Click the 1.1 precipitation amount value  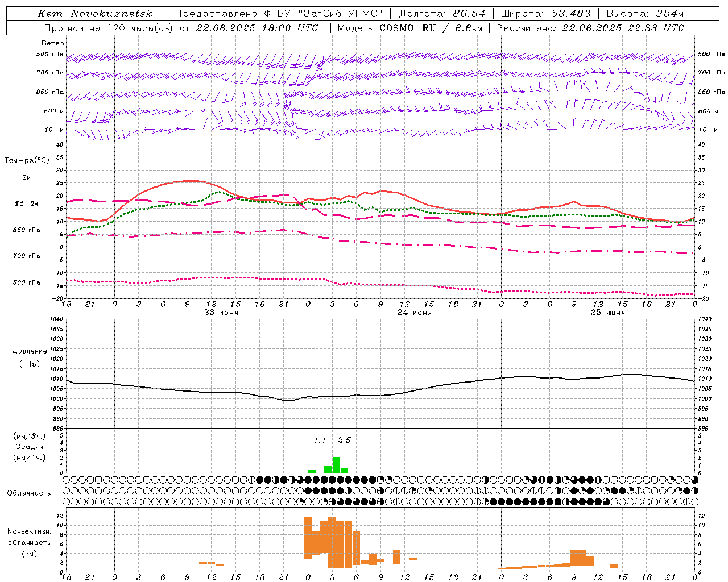(x=320, y=440)
